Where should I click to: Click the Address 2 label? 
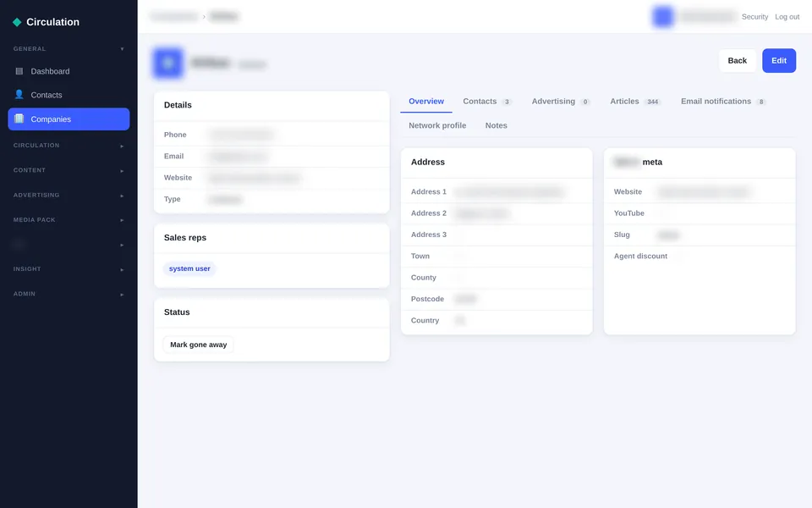pyautogui.click(x=428, y=213)
